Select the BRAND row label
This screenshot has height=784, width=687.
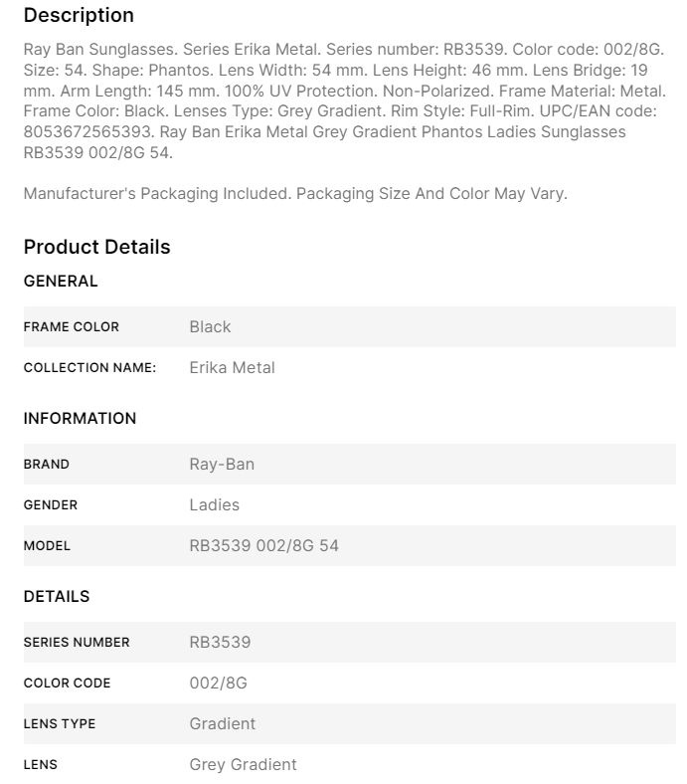pyautogui.click(x=47, y=465)
